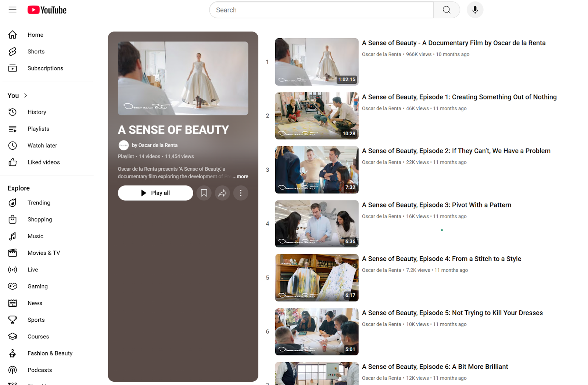Click channel name under Episode 1 video
The width and height of the screenshot is (588, 385).
(381, 108)
